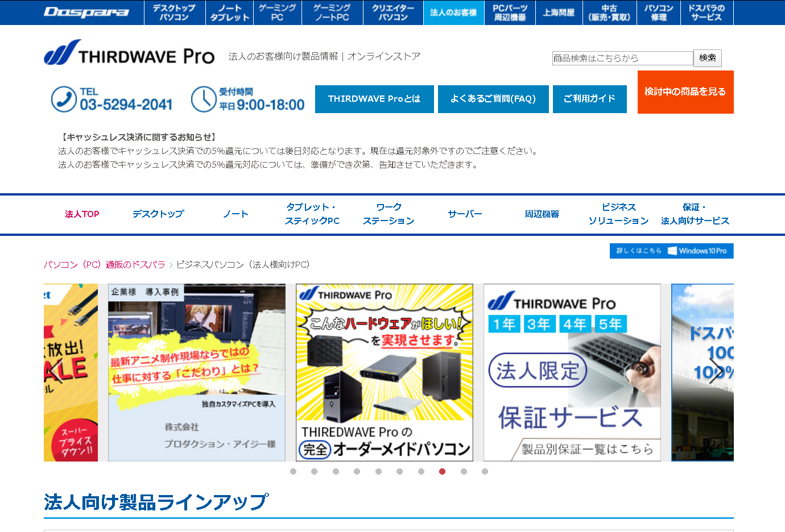The height and width of the screenshot is (532, 785).
Task: Select 周辺機器 in category navigation
Action: pyautogui.click(x=542, y=214)
